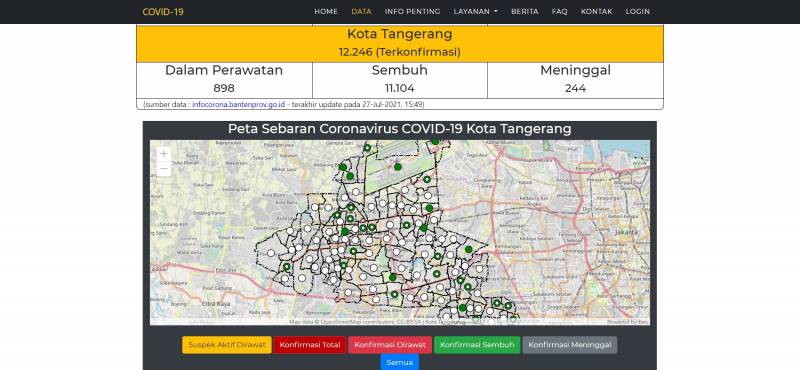
Task: Filter map by Konfirmasi Meninggal
Action: [x=569, y=345]
